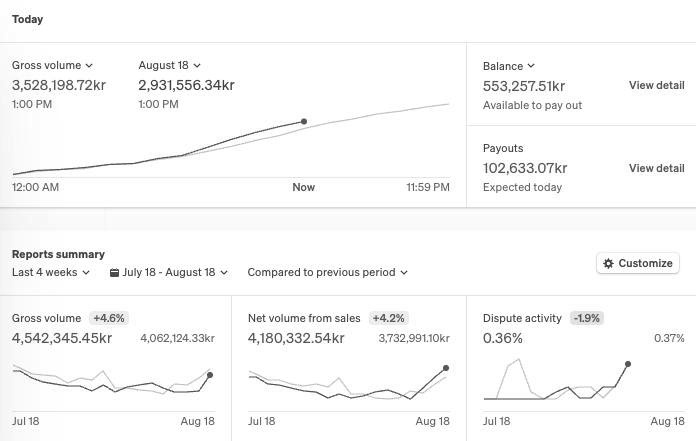Viewport: 696px width, 441px height.
Task: Open the Gross volume report card title
Action: (47, 319)
